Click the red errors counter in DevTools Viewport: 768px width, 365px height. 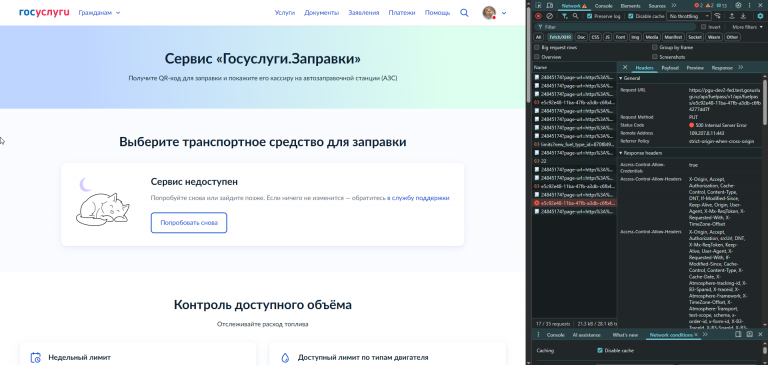(698, 5)
